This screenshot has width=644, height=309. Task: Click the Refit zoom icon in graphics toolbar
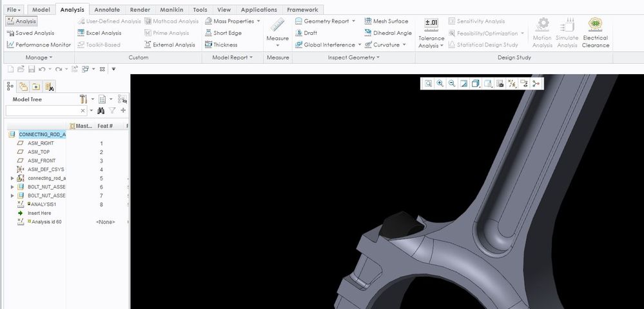(x=429, y=83)
